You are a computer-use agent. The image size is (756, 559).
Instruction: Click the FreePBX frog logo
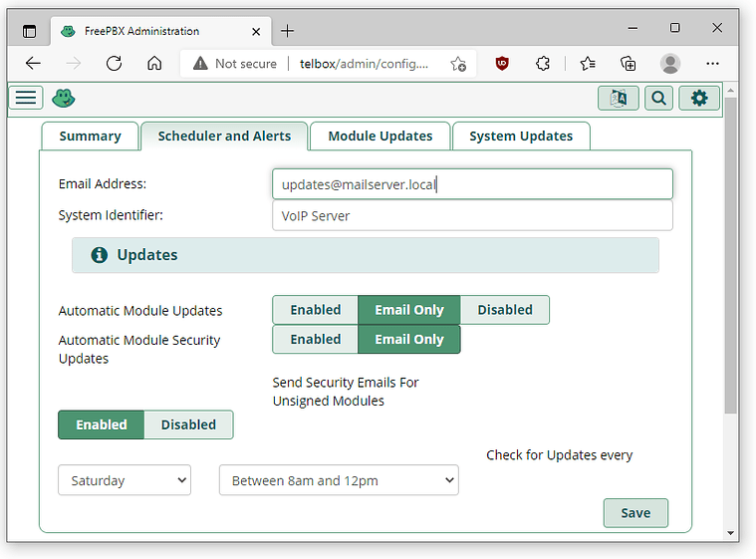64,98
